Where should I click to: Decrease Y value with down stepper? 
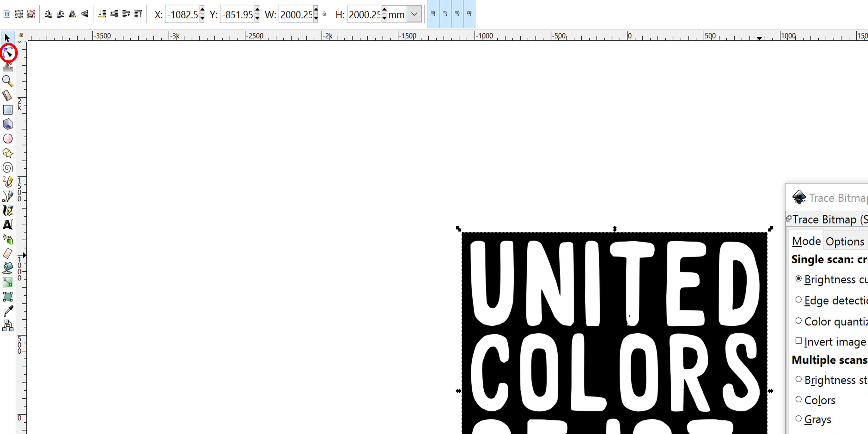257,18
